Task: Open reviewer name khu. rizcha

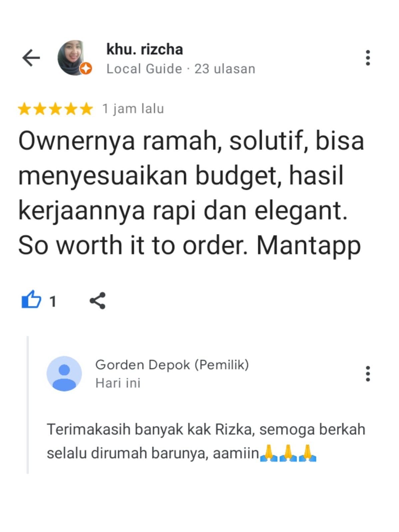Action: click(x=144, y=49)
